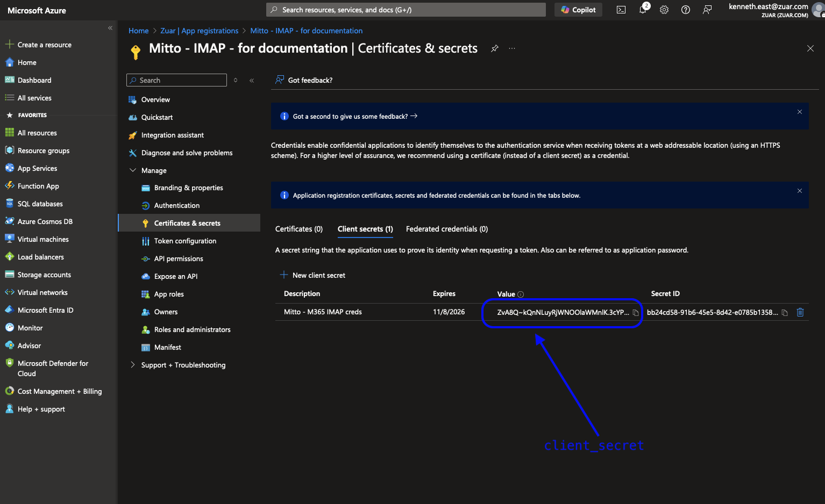Open Expose an API
The image size is (825, 504).
click(176, 276)
